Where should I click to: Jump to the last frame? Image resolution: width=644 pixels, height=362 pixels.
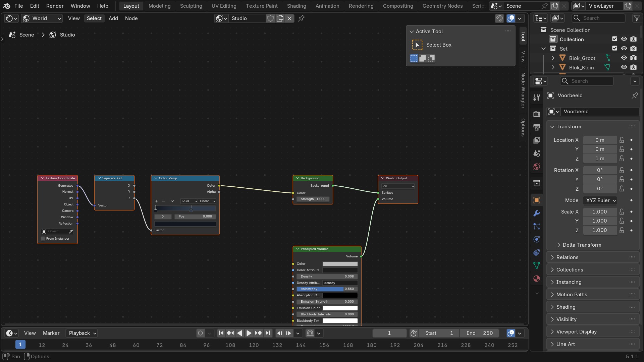tap(268, 333)
